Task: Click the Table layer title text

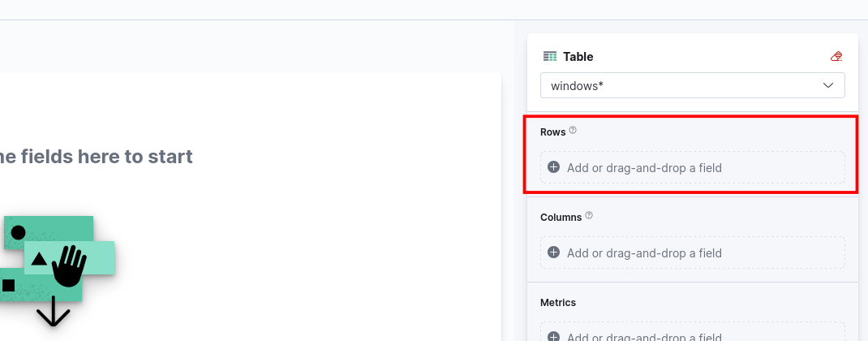Action: (578, 57)
